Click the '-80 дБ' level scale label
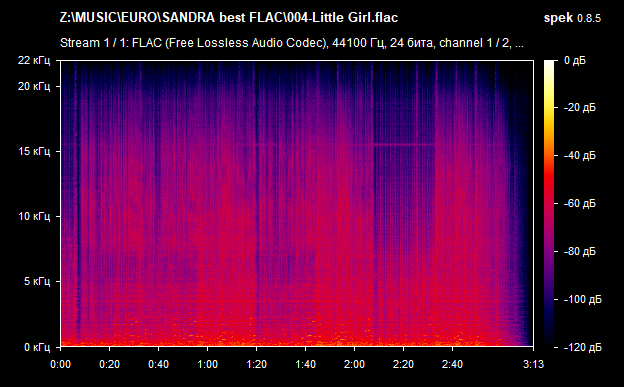The height and width of the screenshot is (387, 624). 579,252
